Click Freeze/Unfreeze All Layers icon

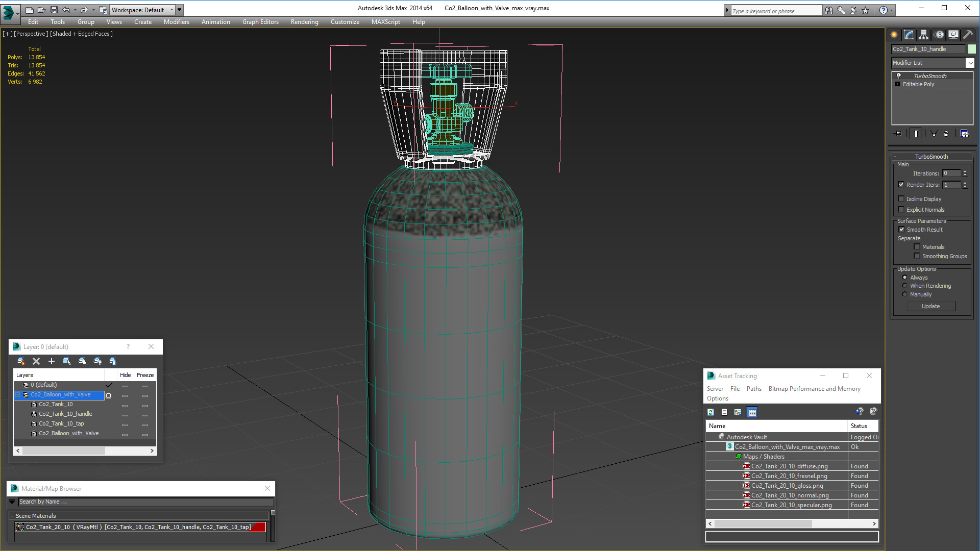[113, 361]
